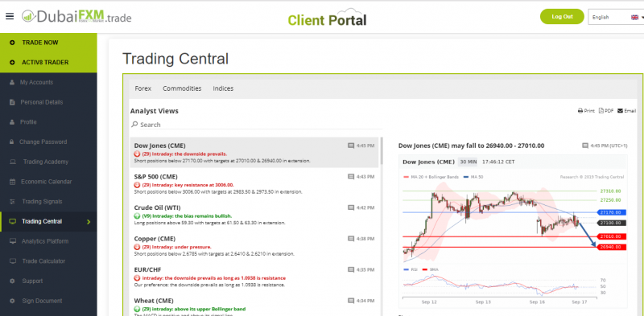Open the English language dropdown

pos(616,17)
